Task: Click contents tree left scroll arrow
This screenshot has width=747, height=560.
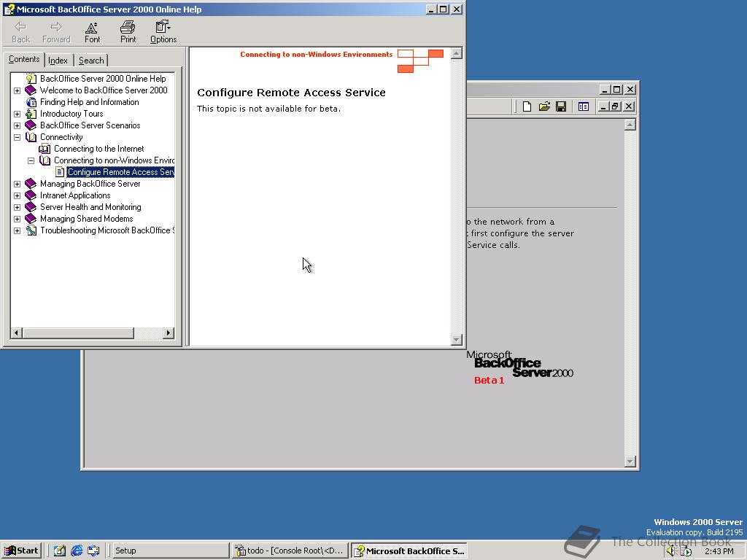Action: [x=16, y=332]
